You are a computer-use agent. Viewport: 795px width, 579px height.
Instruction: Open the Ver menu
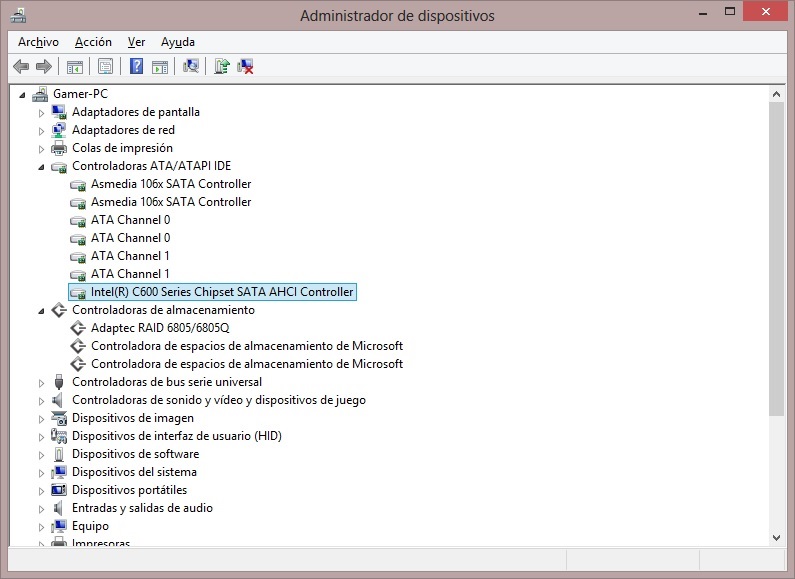click(x=136, y=42)
